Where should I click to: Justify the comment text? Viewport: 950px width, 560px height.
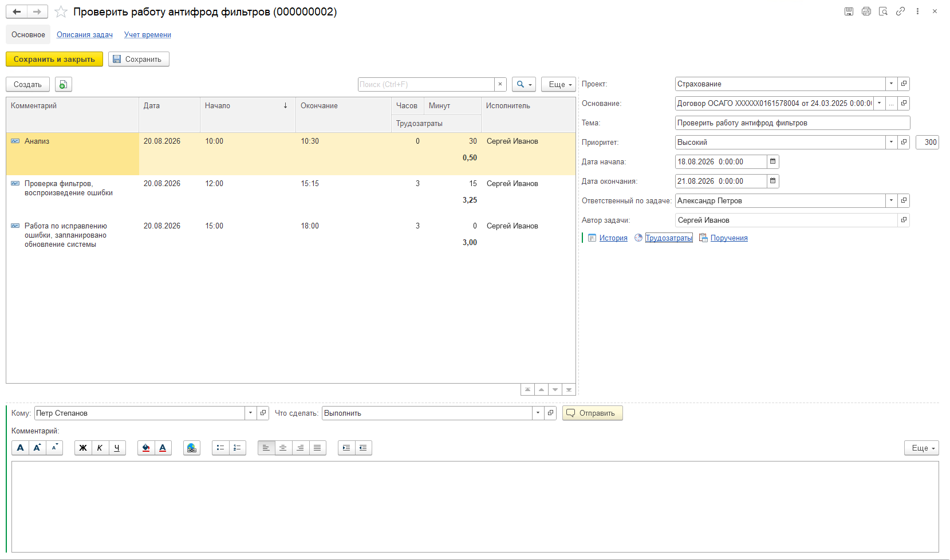pos(317,448)
